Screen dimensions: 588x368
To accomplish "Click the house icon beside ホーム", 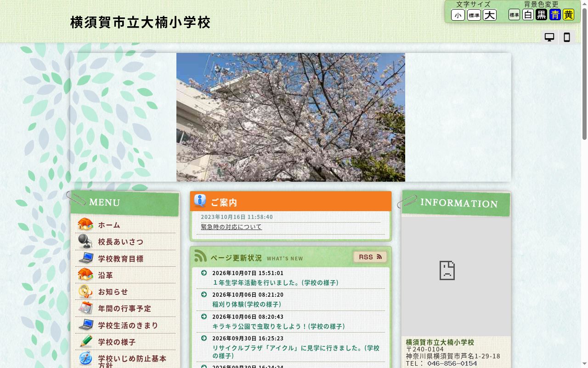I will point(85,224).
